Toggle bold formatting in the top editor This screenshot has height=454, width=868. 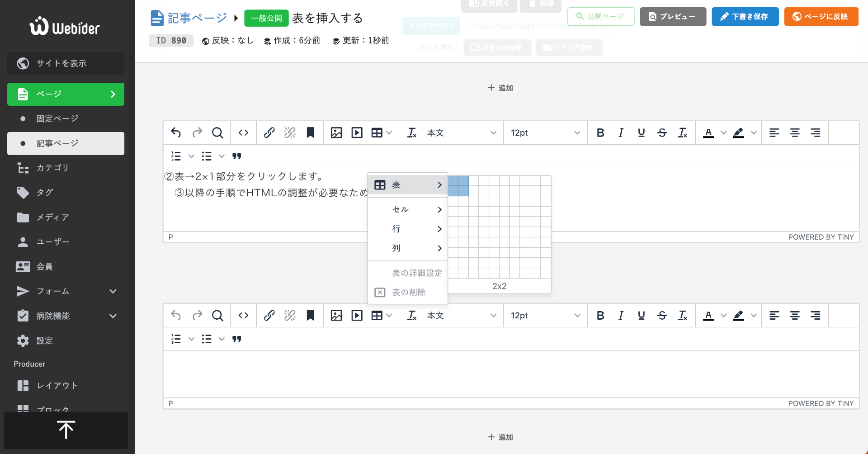click(x=600, y=132)
